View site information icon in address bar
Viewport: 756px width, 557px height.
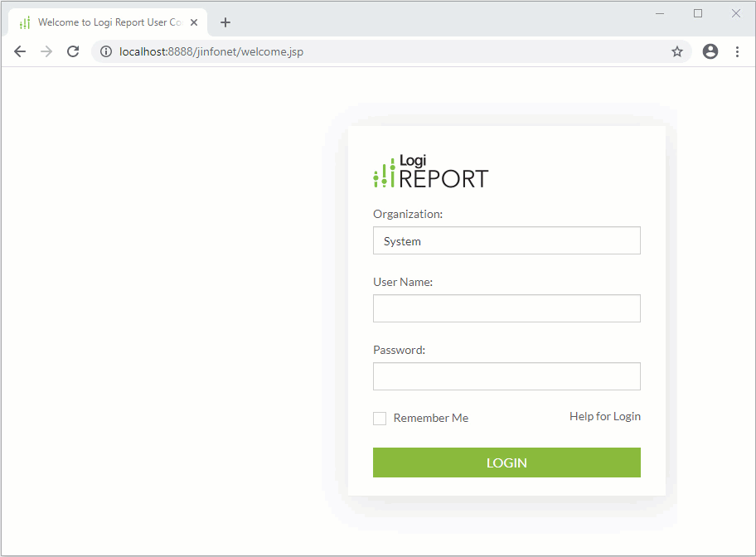point(105,51)
